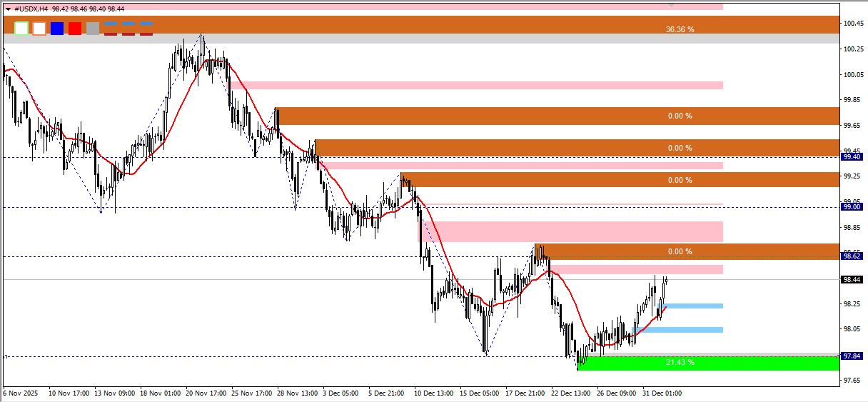The image size is (868, 402).
Task: Click the 97.84 price tag on axis
Action: click(x=852, y=356)
